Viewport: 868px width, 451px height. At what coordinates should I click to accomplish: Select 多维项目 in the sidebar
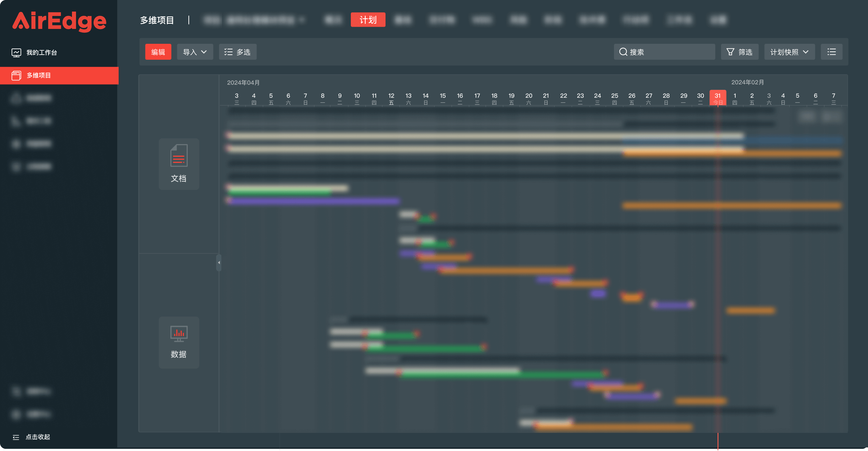tap(59, 75)
